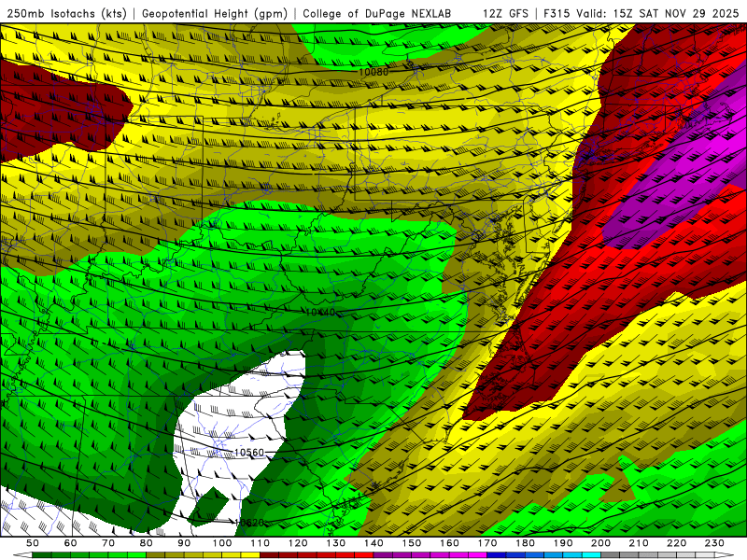Click the '250mb Isotachs (kts)' title text
Image resolution: width=747 pixels, height=560 pixels.
(x=67, y=13)
